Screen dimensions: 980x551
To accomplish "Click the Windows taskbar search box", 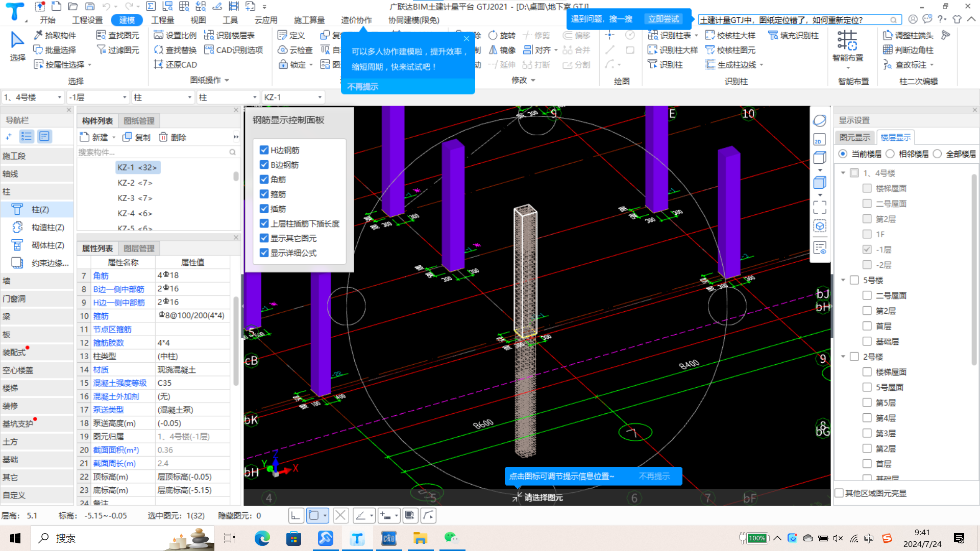I will (x=122, y=538).
